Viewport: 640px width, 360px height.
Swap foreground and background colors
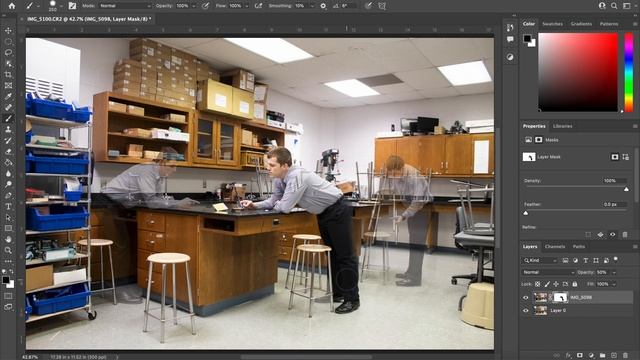[x=11, y=271]
